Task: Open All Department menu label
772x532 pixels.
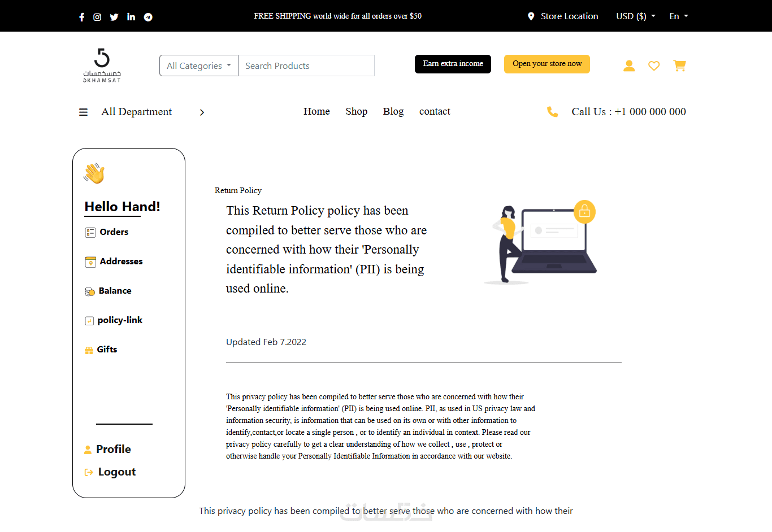Action: coord(136,112)
